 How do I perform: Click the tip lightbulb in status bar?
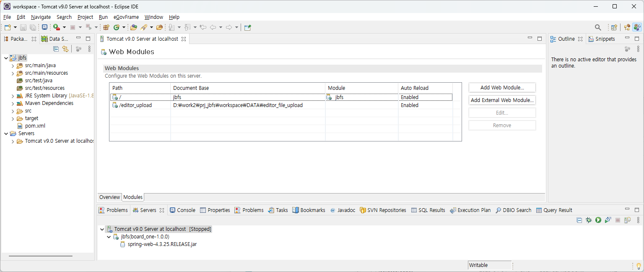tap(639, 266)
